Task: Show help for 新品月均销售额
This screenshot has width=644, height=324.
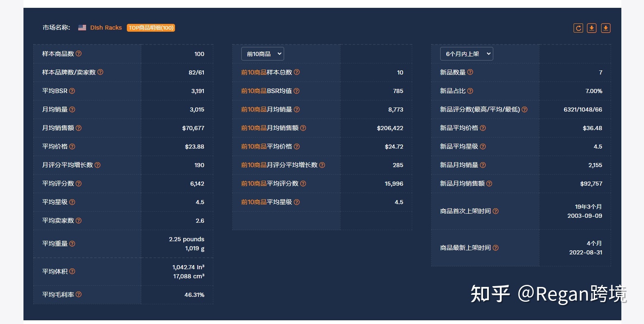Action: click(x=489, y=183)
